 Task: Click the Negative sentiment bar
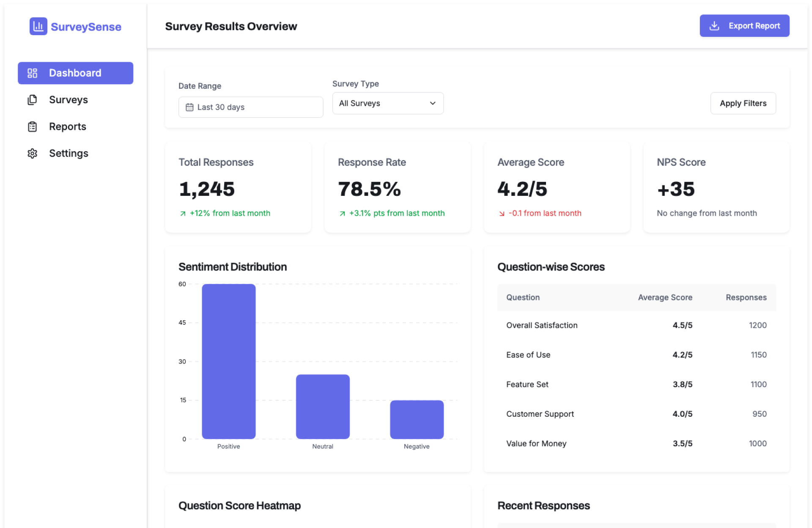[x=417, y=419]
